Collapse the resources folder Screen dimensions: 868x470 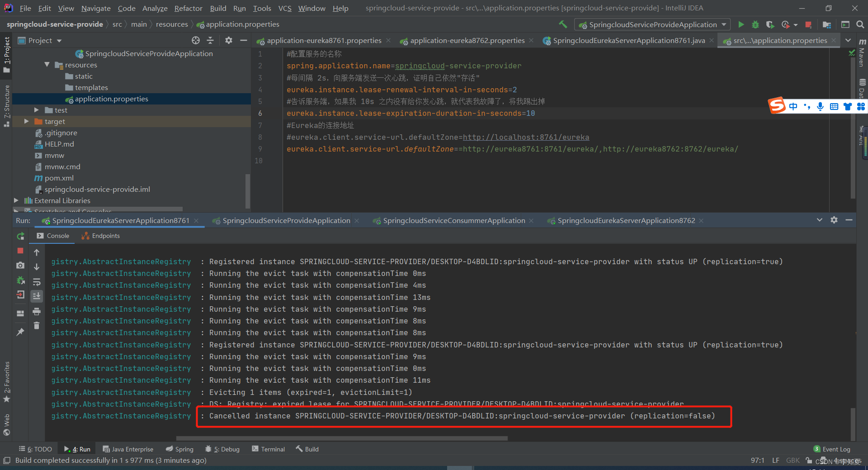pyautogui.click(x=47, y=65)
